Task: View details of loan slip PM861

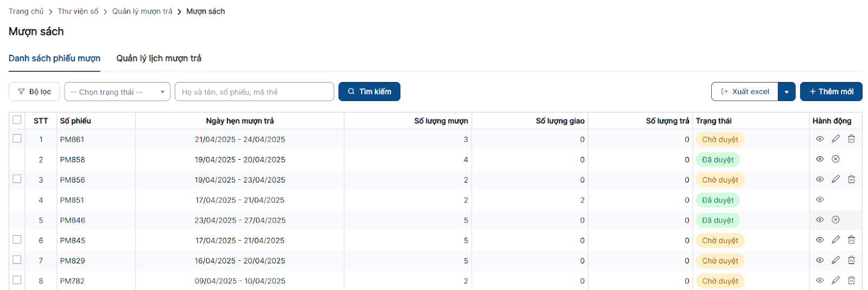Action: [x=820, y=139]
